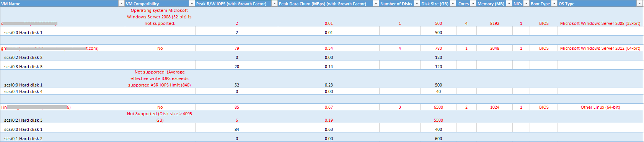Select memory value 1024
Screen dimensions: 644x142
pyautogui.click(x=494, y=107)
